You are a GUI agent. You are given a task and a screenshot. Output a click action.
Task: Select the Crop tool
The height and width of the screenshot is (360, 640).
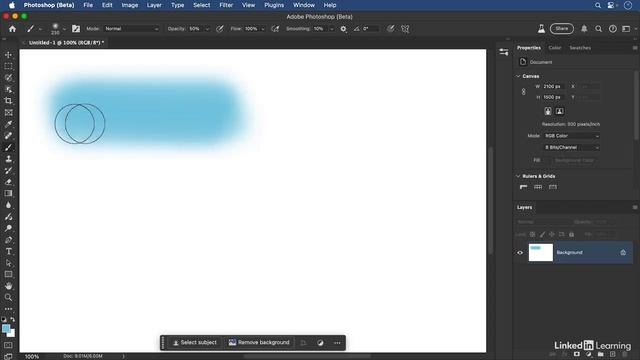(8, 101)
